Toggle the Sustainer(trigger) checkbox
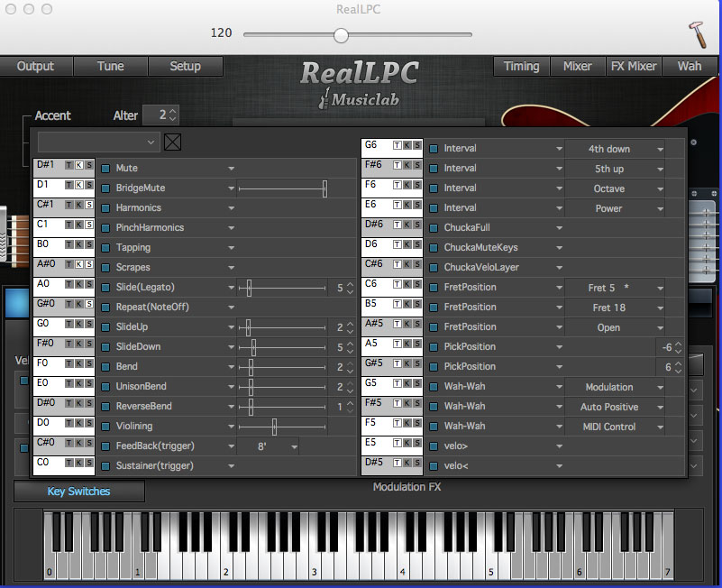722x588 pixels. coord(105,466)
